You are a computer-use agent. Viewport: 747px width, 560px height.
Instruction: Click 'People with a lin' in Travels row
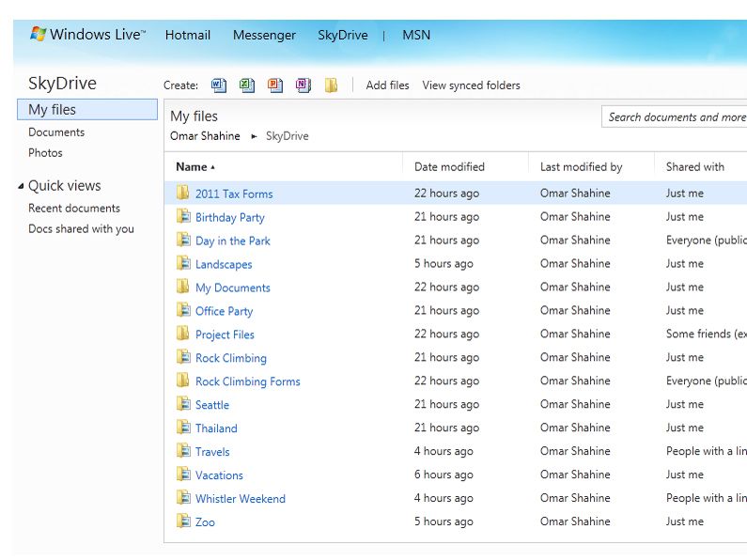[706, 451]
